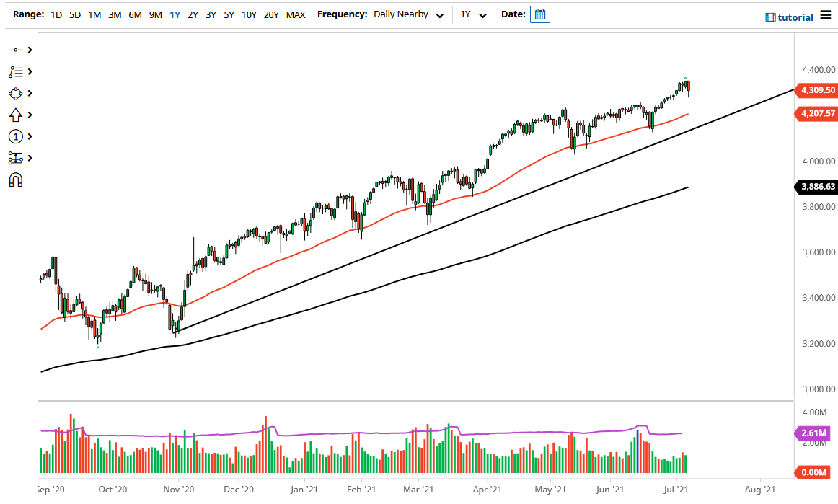The width and height of the screenshot is (838, 504).
Task: Expand the trend line tool options
Action: pyautogui.click(x=29, y=50)
